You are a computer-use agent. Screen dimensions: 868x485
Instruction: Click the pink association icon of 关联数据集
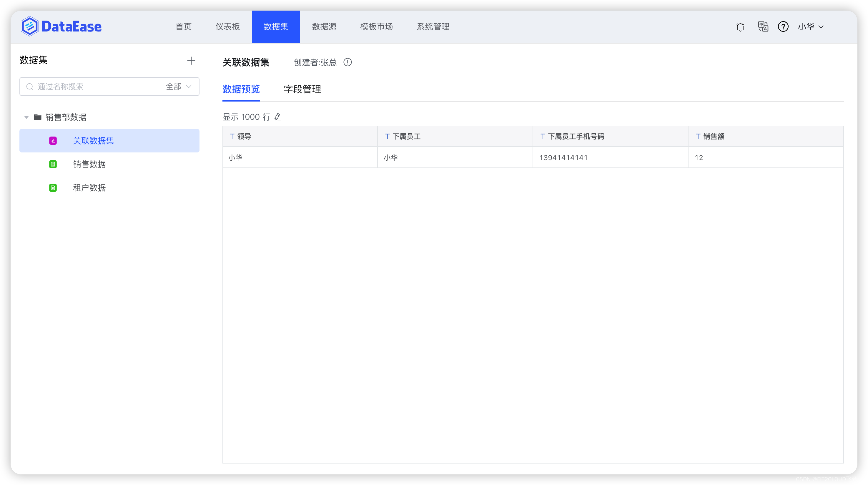53,141
